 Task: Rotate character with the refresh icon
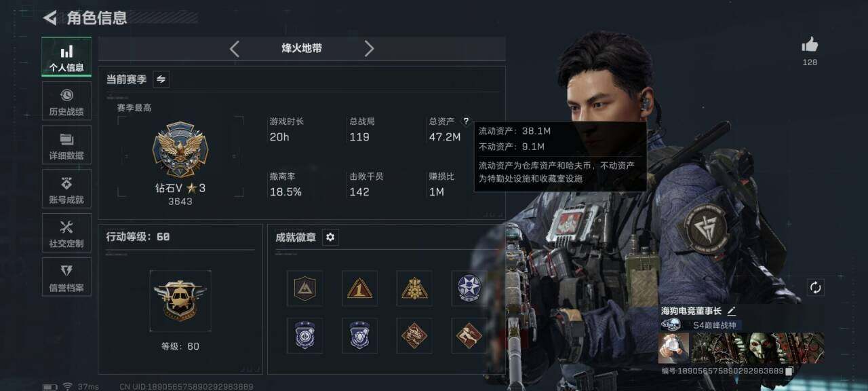[816, 287]
